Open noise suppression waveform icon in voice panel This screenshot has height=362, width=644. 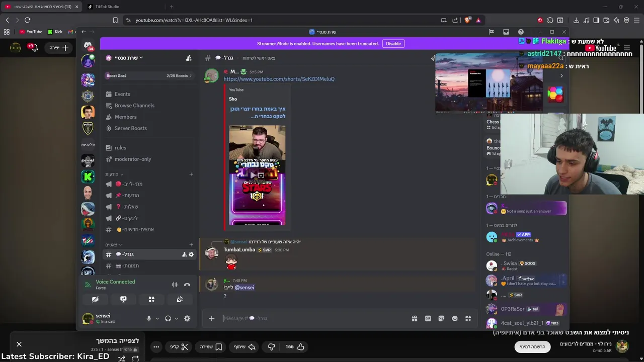175,285
